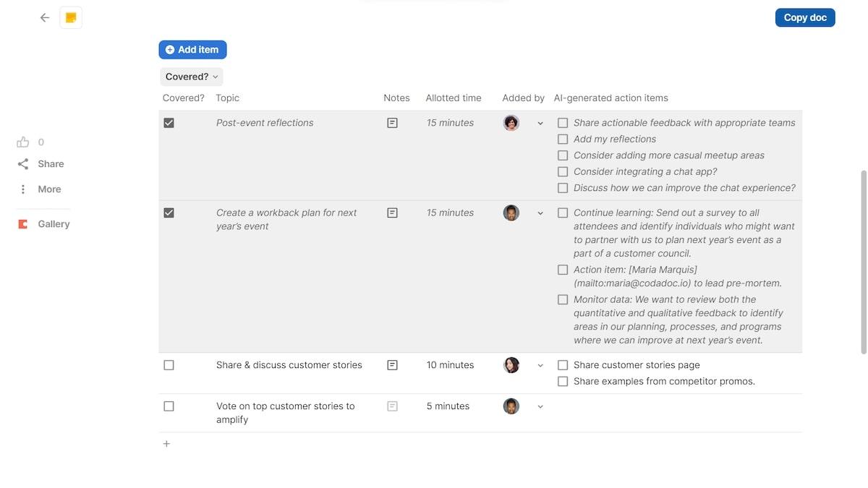868x488 pixels.
Task: Expand Added by dropdown for Post-event reflections
Action: point(540,124)
